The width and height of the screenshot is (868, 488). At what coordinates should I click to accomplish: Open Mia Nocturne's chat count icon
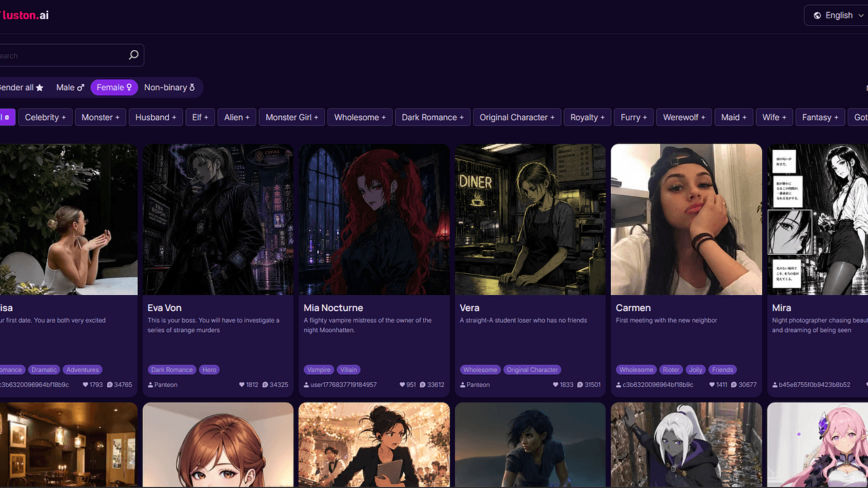(421, 384)
